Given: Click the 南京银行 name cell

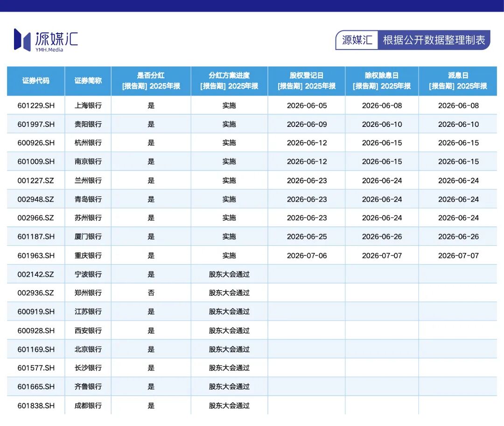Looking at the screenshot, I should pyautogui.click(x=88, y=161).
